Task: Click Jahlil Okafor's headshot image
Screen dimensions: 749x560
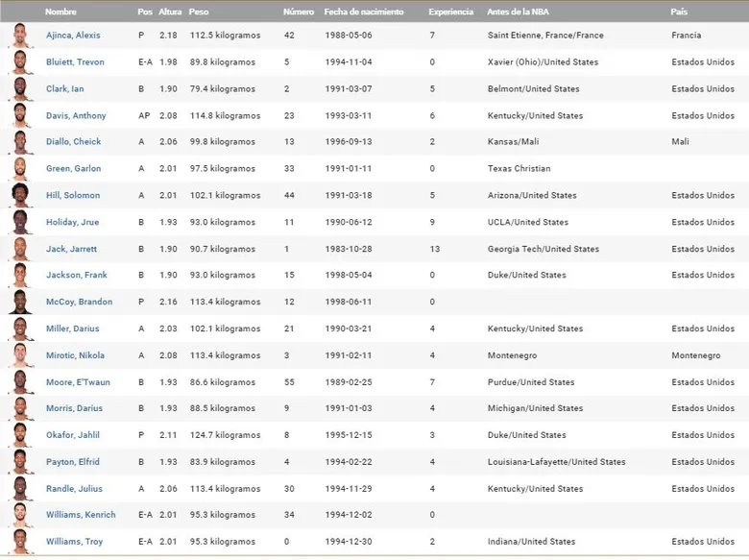Action: (20, 436)
